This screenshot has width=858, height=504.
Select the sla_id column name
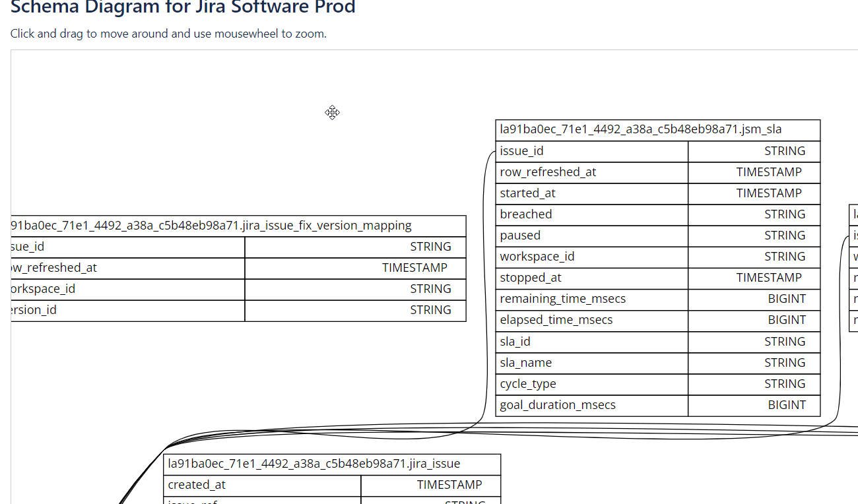(x=515, y=342)
